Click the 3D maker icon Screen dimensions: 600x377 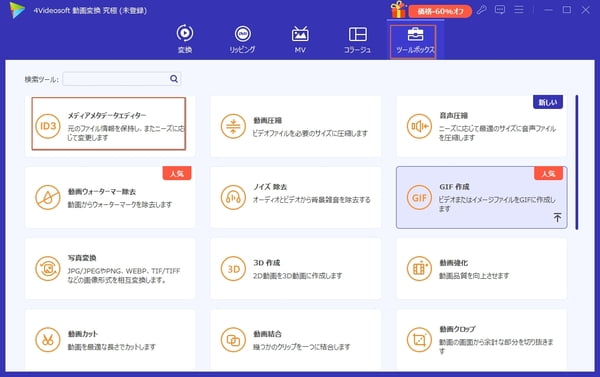(x=233, y=269)
